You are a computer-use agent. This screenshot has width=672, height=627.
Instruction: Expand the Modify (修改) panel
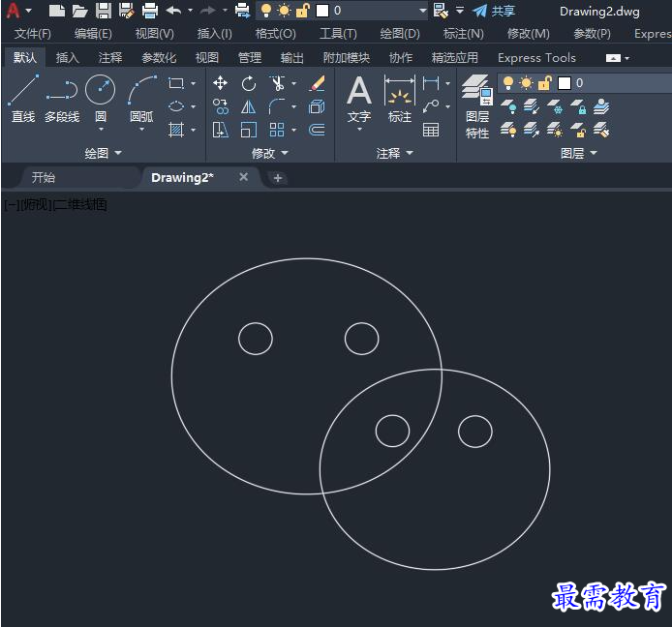tap(270, 153)
